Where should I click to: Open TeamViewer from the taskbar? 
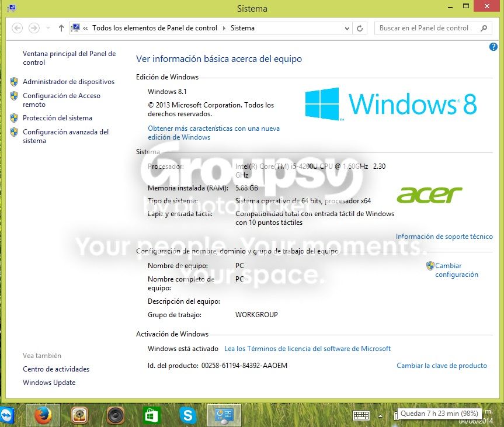6,415
